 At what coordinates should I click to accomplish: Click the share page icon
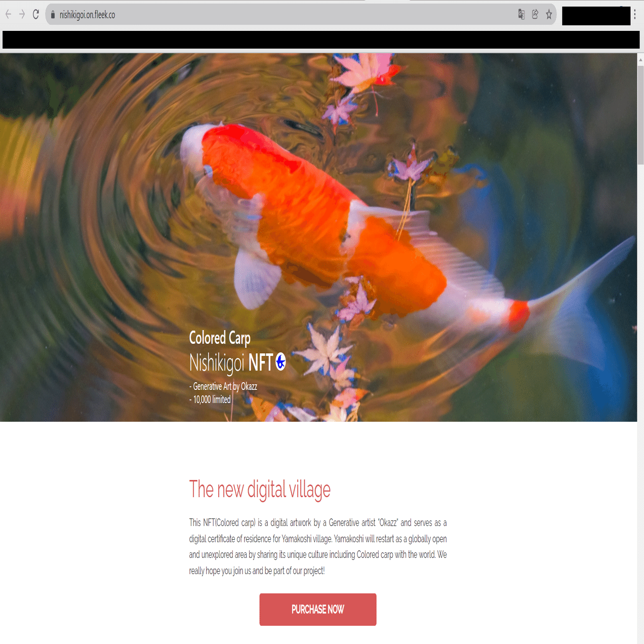[x=535, y=14]
